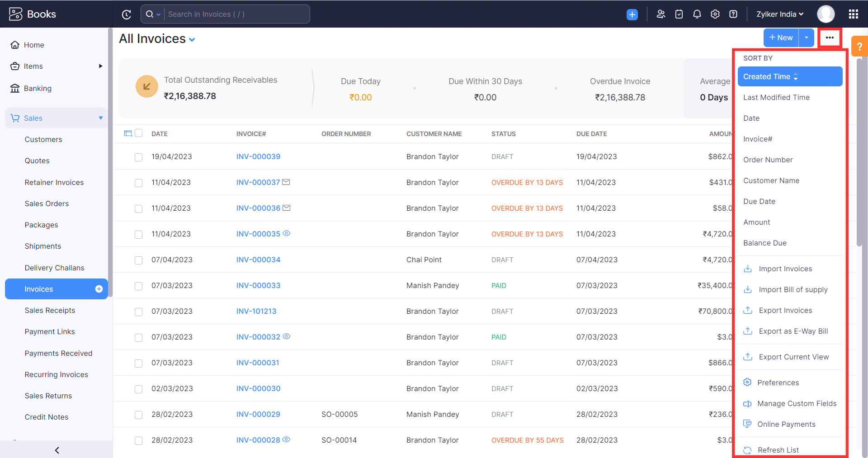Tick the checkbox for invoice INV-000039
The width and height of the screenshot is (868, 458).
139,157
